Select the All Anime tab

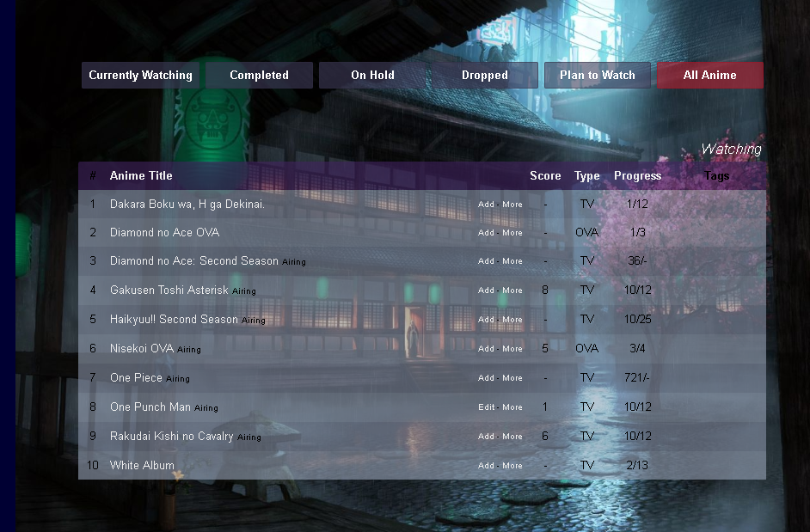pyautogui.click(x=709, y=76)
